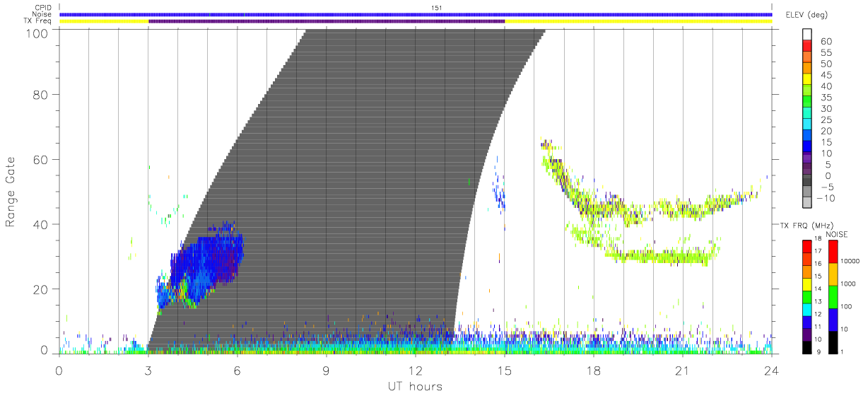This screenshot has width=868, height=401.
Task: Click the dark gray −5–0 deg ELEV swatch
Action: [808, 181]
